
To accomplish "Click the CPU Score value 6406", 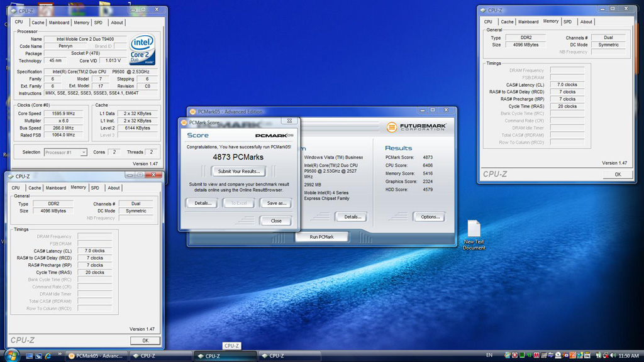I will (x=428, y=165).
